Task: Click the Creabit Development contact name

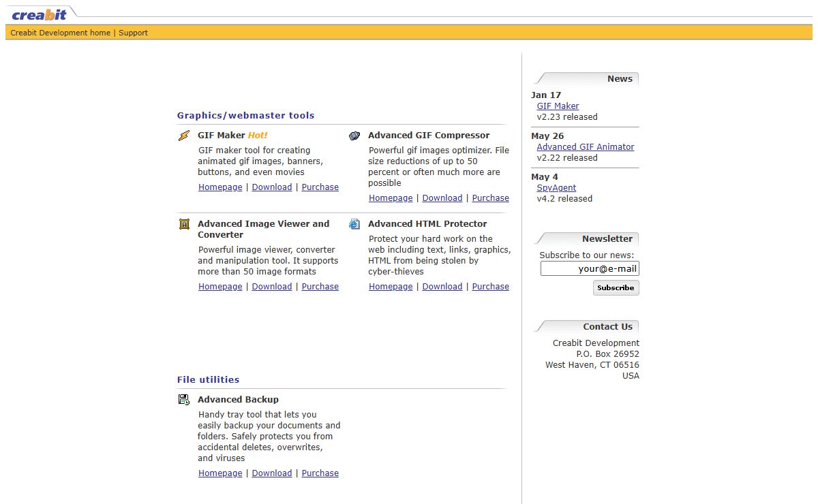Action: pos(596,343)
